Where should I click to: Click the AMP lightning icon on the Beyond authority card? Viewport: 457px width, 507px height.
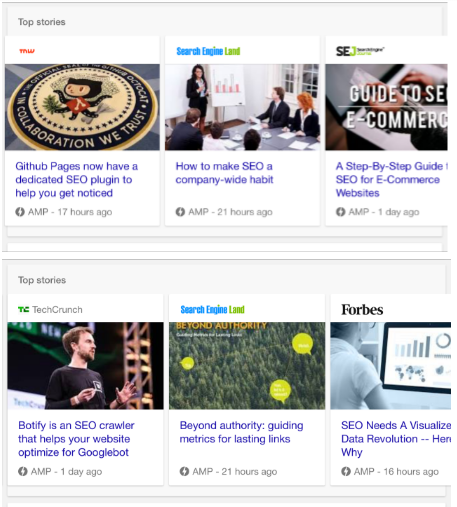184,471
